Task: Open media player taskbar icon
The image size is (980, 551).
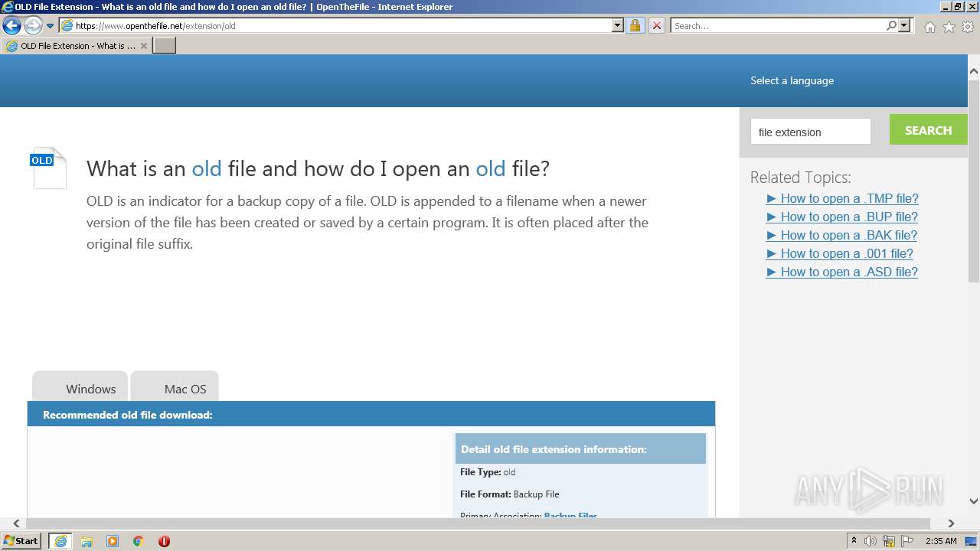Action: 113,541
